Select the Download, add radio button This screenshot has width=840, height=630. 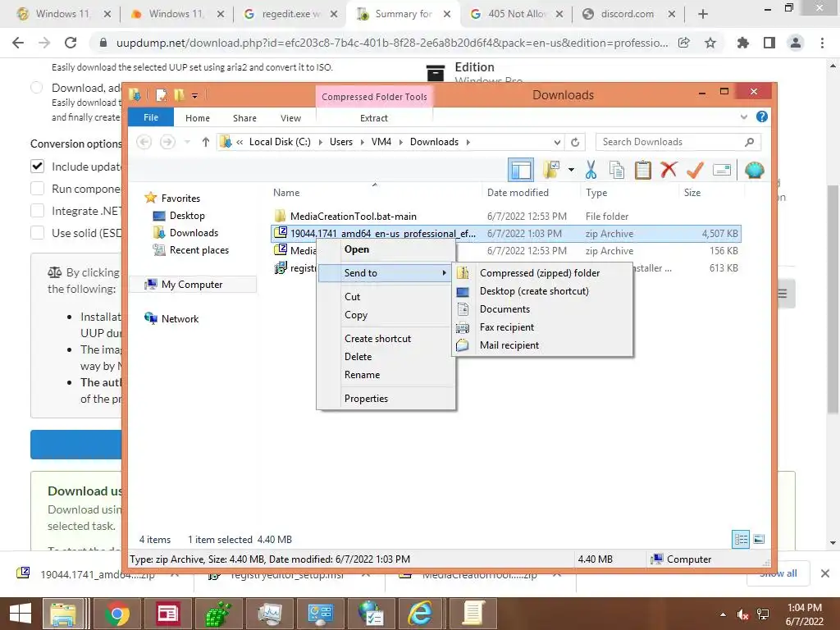tap(36, 87)
